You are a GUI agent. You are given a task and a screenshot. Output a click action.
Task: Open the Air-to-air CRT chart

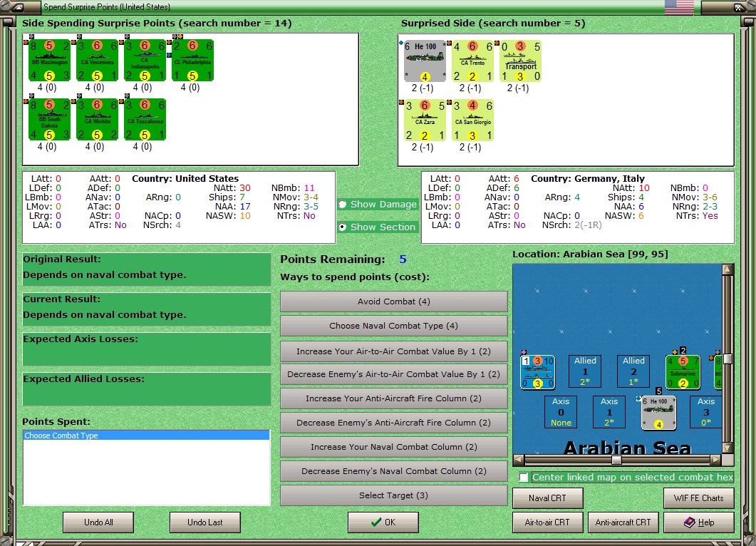tap(547, 522)
